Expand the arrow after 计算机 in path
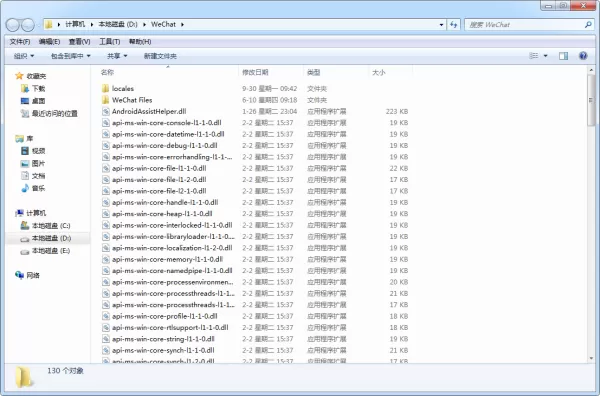 pyautogui.click(x=92, y=24)
